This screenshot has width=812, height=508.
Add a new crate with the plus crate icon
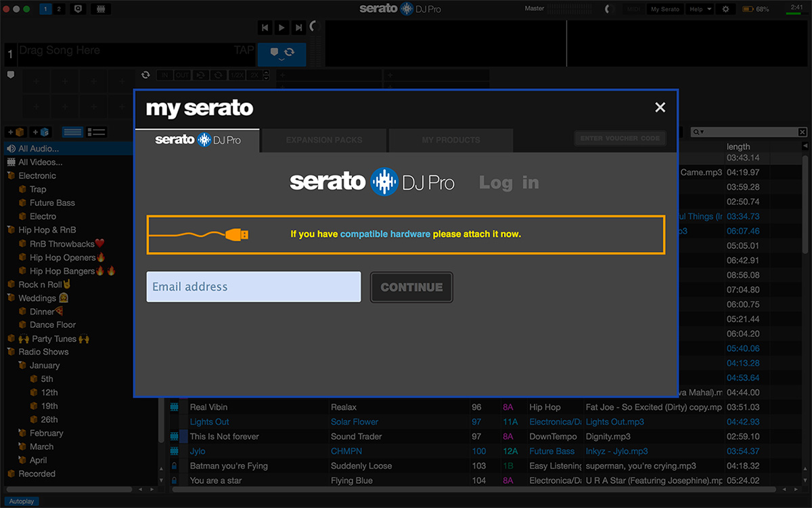(15, 131)
